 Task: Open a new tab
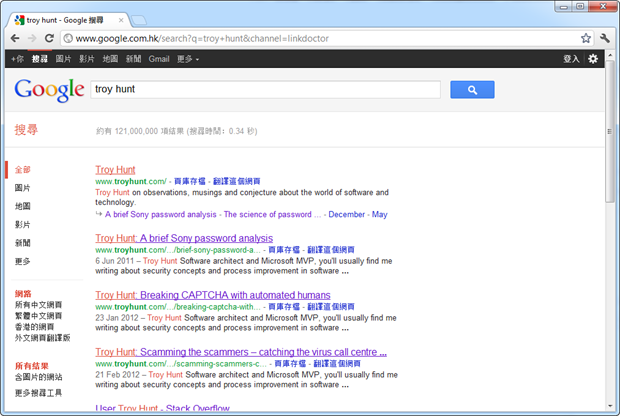[139, 20]
